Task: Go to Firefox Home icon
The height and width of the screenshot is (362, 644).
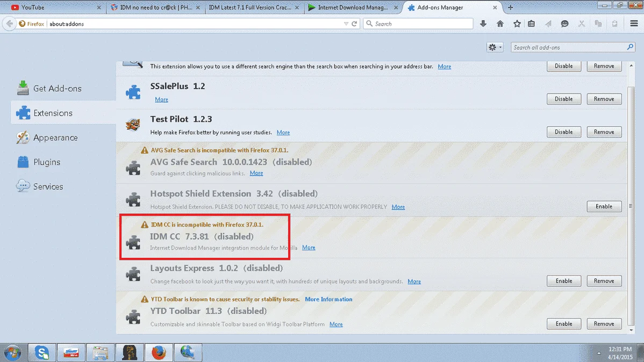Action: [500, 24]
